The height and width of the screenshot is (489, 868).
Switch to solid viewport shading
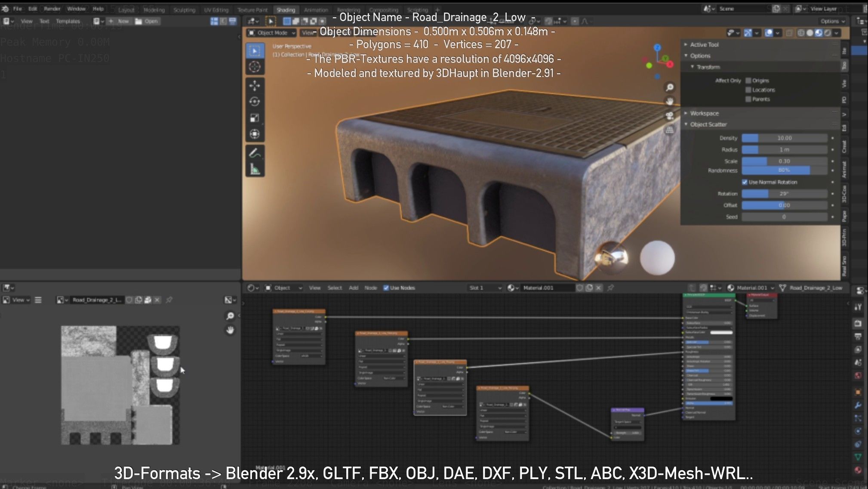[810, 33]
